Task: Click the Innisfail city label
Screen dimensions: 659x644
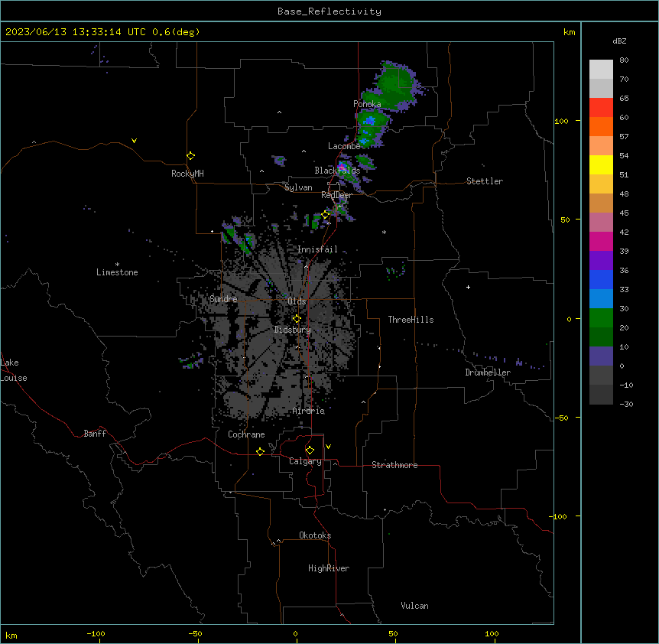Action: pos(317,249)
